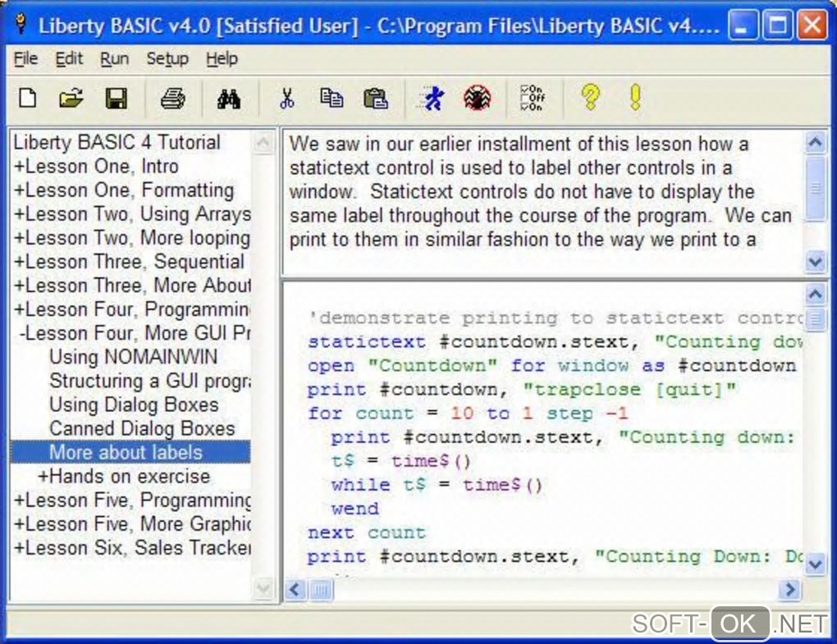The image size is (837, 644).
Task: Click the Liberty BASIC title bar icon
Action: [x=21, y=24]
